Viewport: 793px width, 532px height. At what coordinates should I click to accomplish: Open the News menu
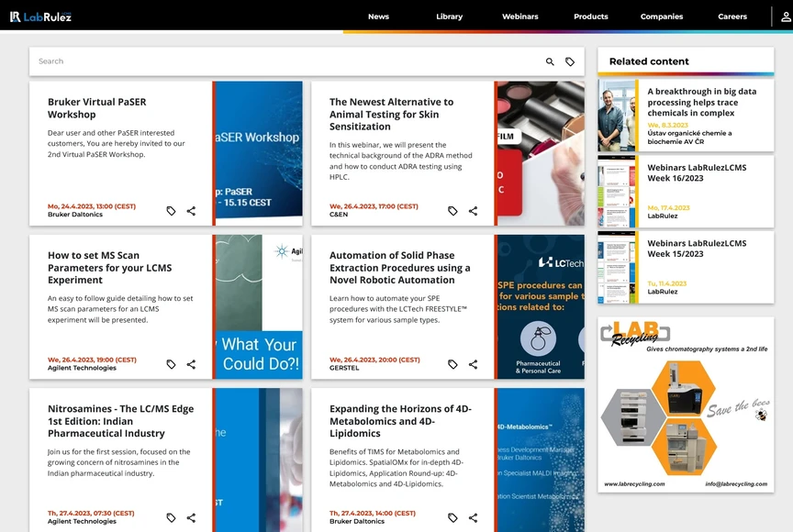(x=378, y=17)
